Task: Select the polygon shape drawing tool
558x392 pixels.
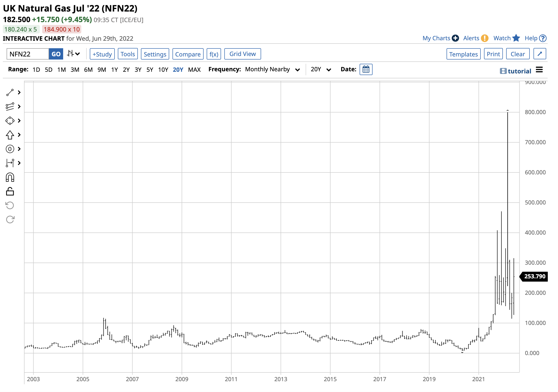Action: (x=10, y=121)
